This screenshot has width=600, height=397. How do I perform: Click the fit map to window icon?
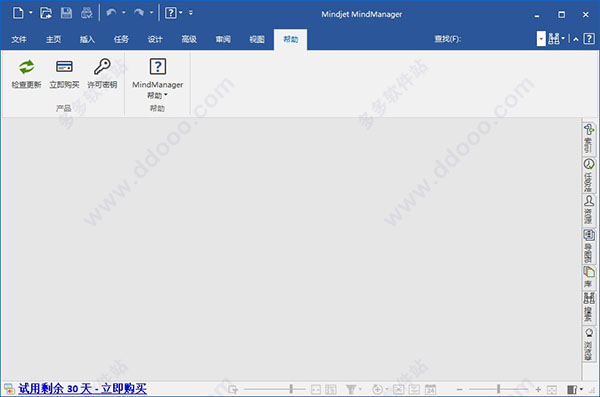point(552,390)
